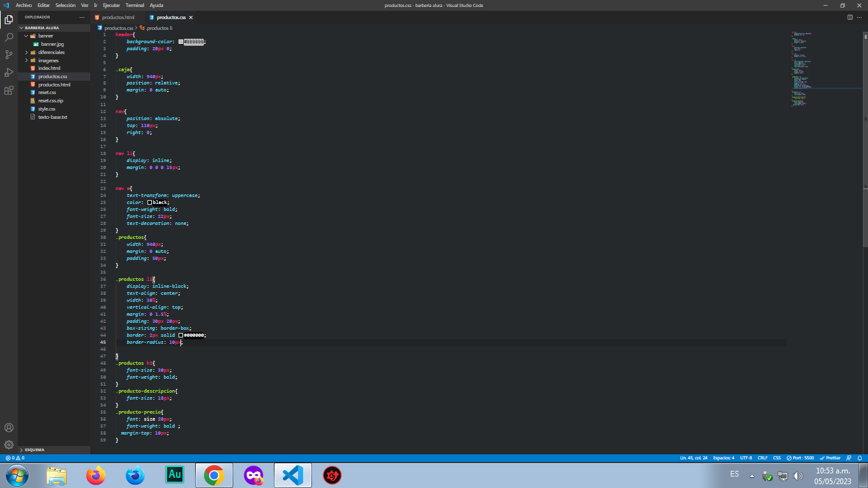868x488 pixels.
Task: Click the Prettier status bar button
Action: tap(830, 457)
